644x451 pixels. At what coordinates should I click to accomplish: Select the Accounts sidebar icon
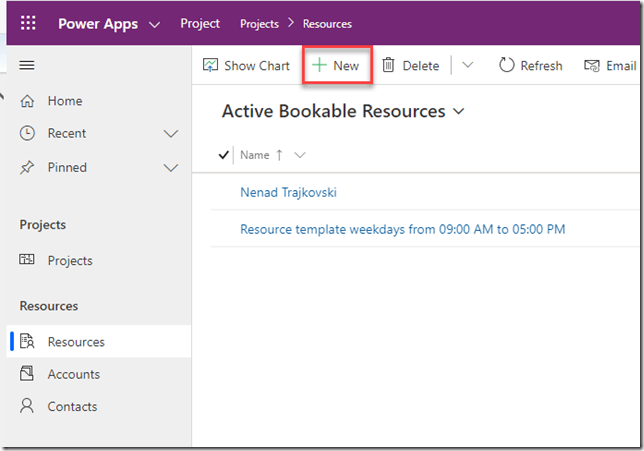pos(28,374)
